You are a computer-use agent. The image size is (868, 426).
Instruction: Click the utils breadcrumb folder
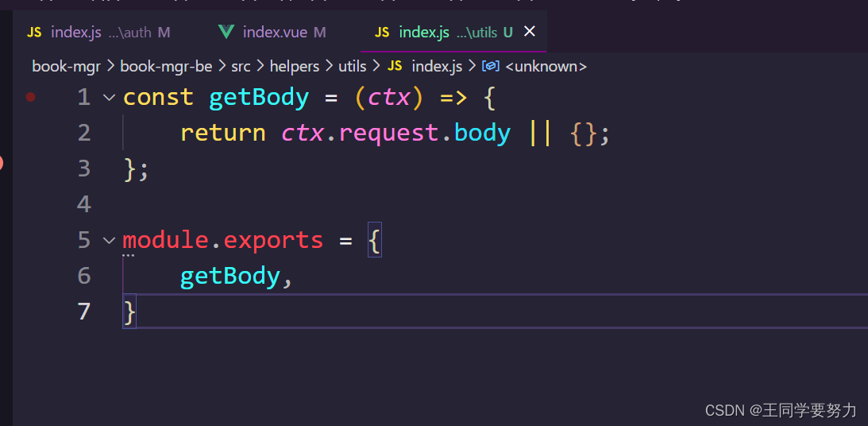tap(353, 67)
